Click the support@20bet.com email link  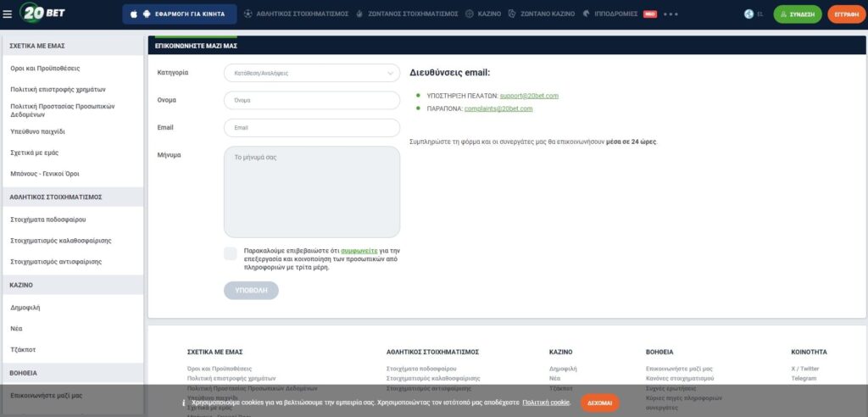[529, 96]
